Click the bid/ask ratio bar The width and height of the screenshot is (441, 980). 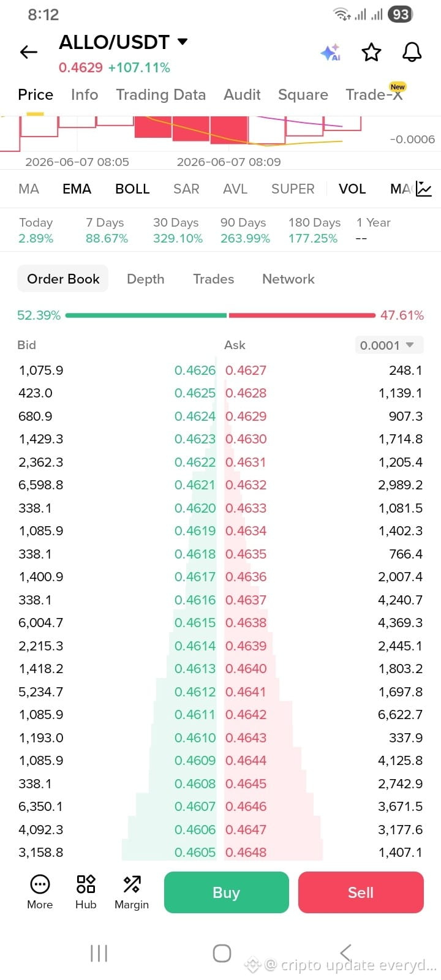(221, 315)
